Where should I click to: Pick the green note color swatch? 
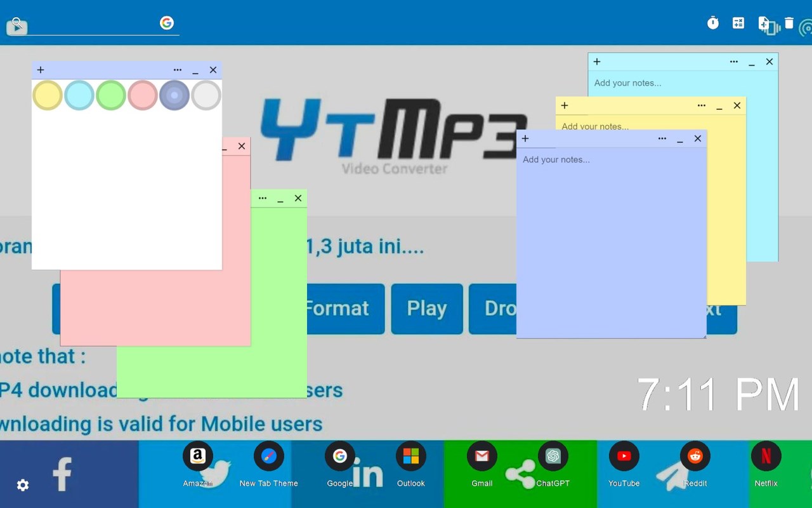111,95
